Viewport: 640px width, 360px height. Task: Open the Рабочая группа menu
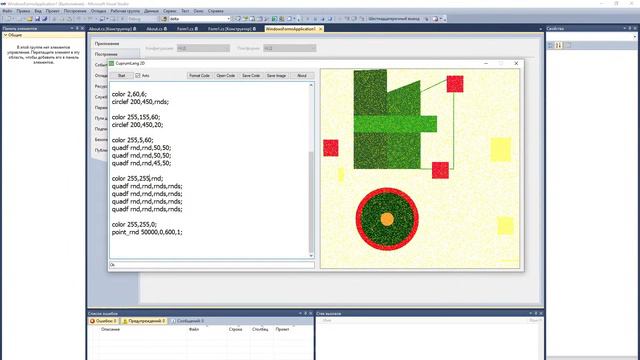[x=125, y=11]
